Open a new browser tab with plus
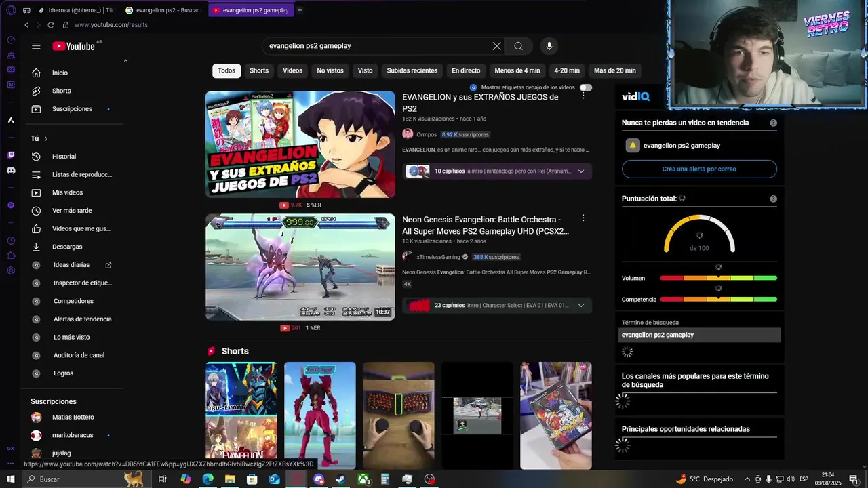Viewport: 868px width, 488px height. pyautogui.click(x=300, y=10)
